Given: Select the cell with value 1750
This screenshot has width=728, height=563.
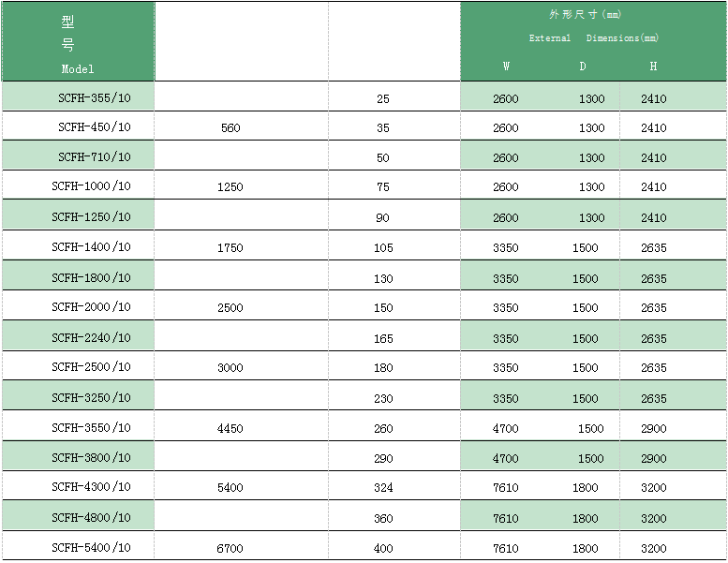Looking at the screenshot, I should (x=230, y=248).
